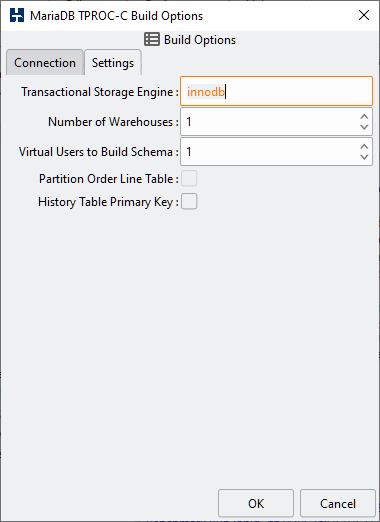The height and width of the screenshot is (522, 380).
Task: Increase Virtual Users to Build Schema value
Action: pos(364,146)
